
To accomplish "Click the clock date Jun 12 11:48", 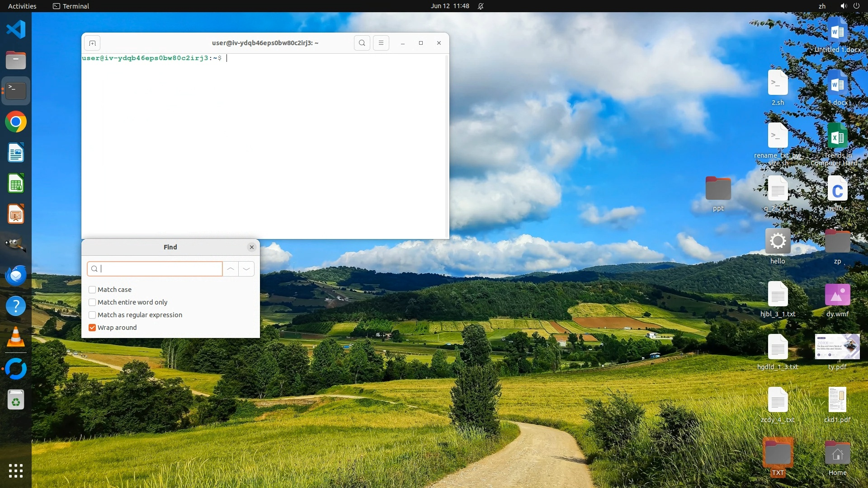I will 450,6.
